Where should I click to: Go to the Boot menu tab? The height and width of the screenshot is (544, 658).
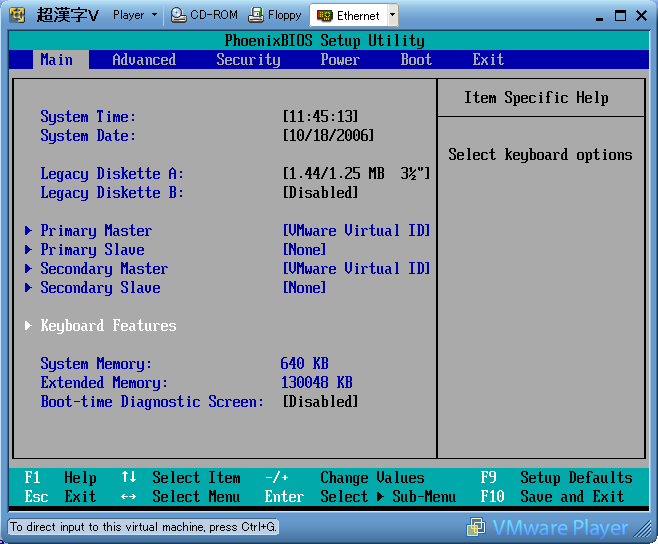coord(416,60)
